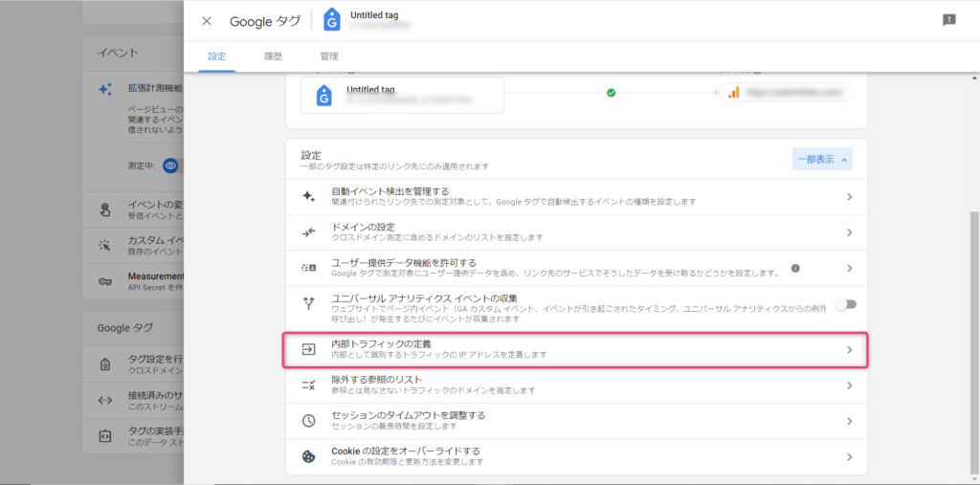Click the merge arrows icon for ドメインの設定
Image resolution: width=980 pixels, height=485 pixels.
[308, 232]
